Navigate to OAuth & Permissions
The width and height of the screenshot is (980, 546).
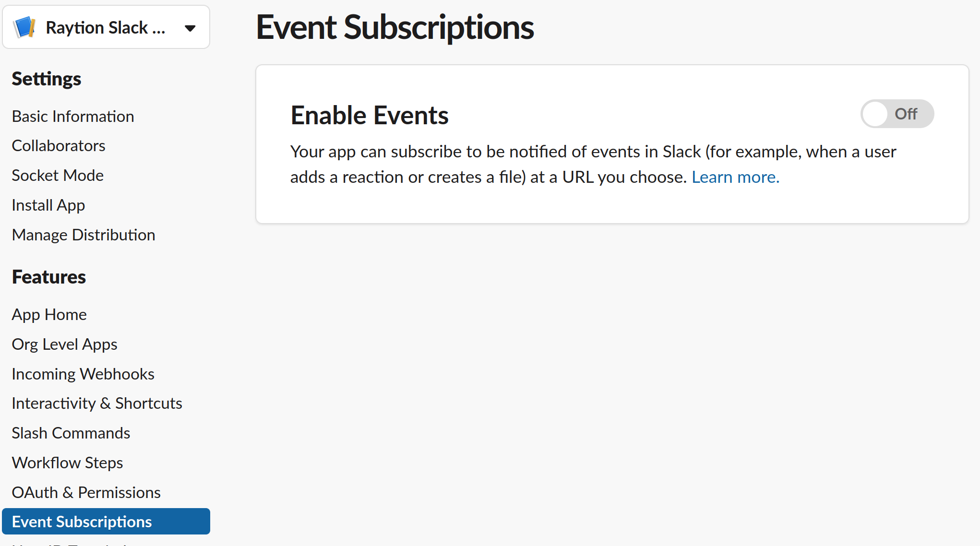click(86, 492)
